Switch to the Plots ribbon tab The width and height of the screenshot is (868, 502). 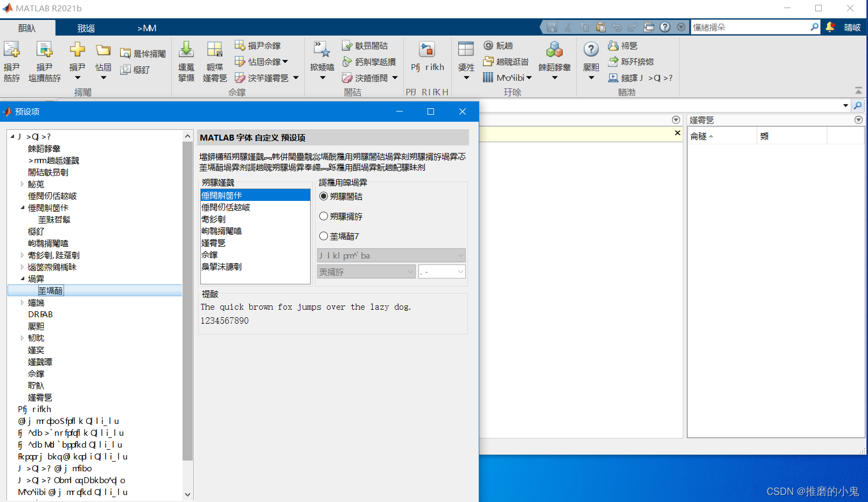[86, 28]
